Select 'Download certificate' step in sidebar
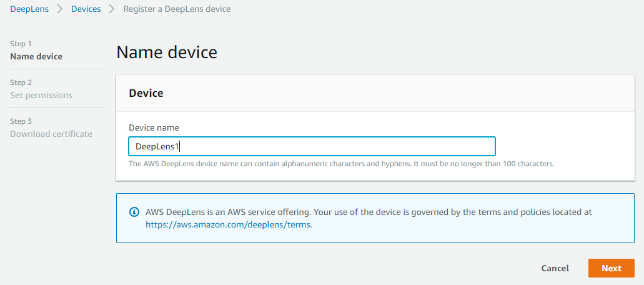Viewport: 644px width, 285px height. pyautogui.click(x=51, y=134)
